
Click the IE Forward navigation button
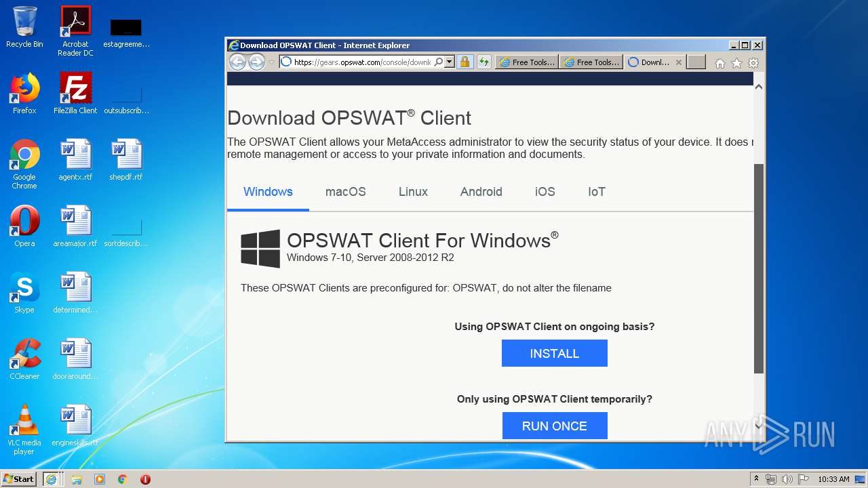(x=256, y=62)
